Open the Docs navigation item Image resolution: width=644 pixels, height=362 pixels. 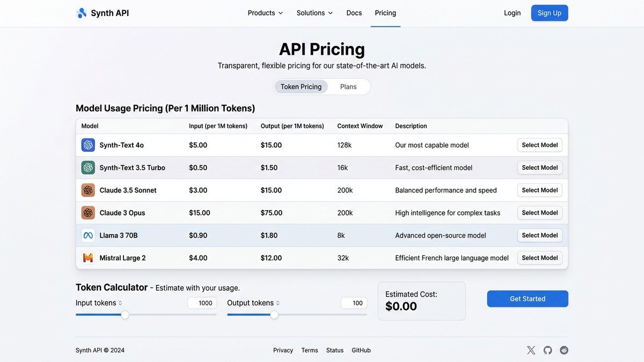354,13
